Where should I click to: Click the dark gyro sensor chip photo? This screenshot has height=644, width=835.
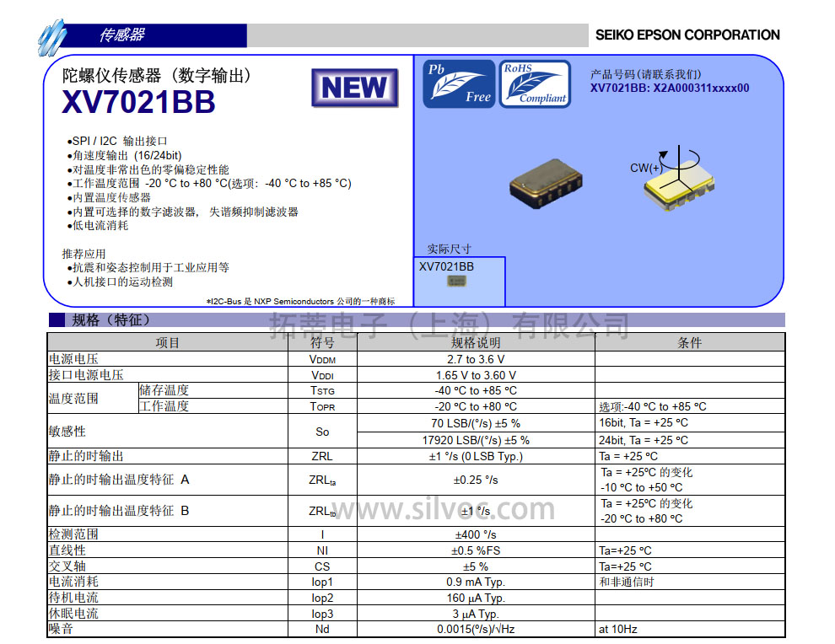tap(546, 183)
